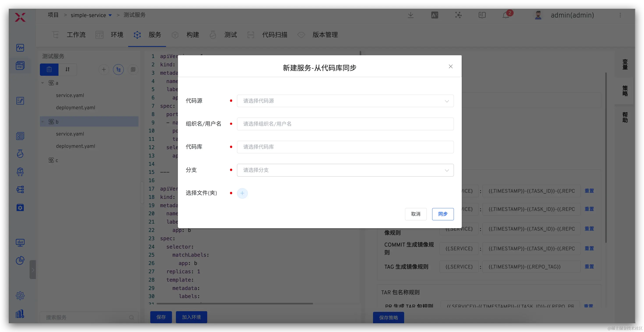This screenshot has height=332, width=644.
Task: Click the 代码库 input field
Action: point(345,147)
